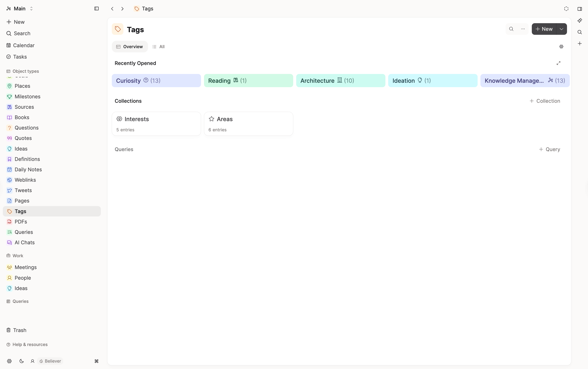This screenshot has height=369, width=588.
Task: Switch to the Overview tab
Action: pyautogui.click(x=130, y=47)
